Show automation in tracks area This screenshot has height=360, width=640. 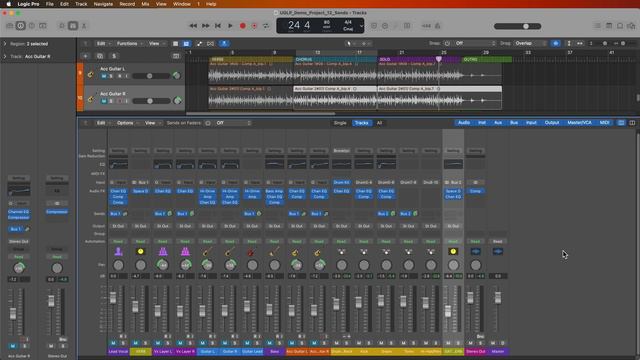pyautogui.click(x=199, y=43)
